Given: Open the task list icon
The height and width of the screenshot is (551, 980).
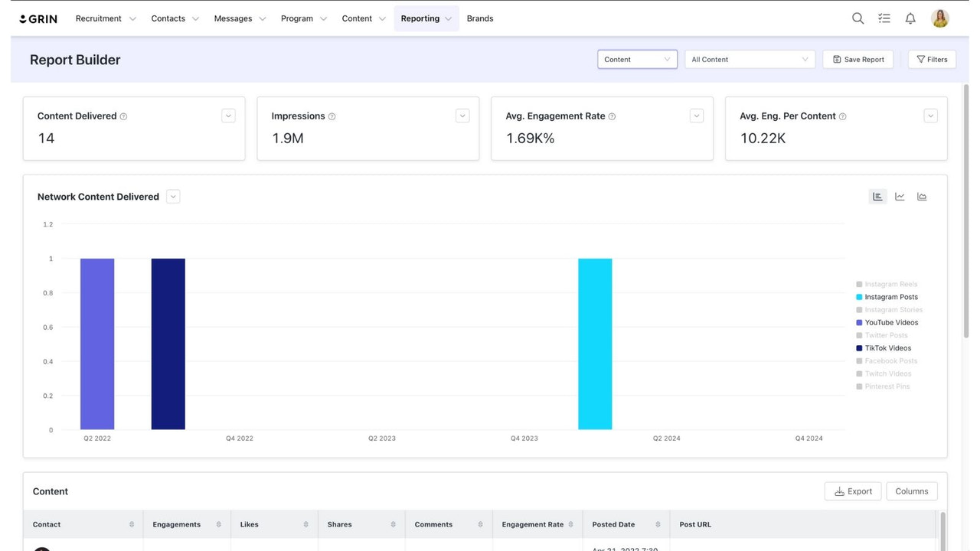Looking at the screenshot, I should click(x=884, y=18).
